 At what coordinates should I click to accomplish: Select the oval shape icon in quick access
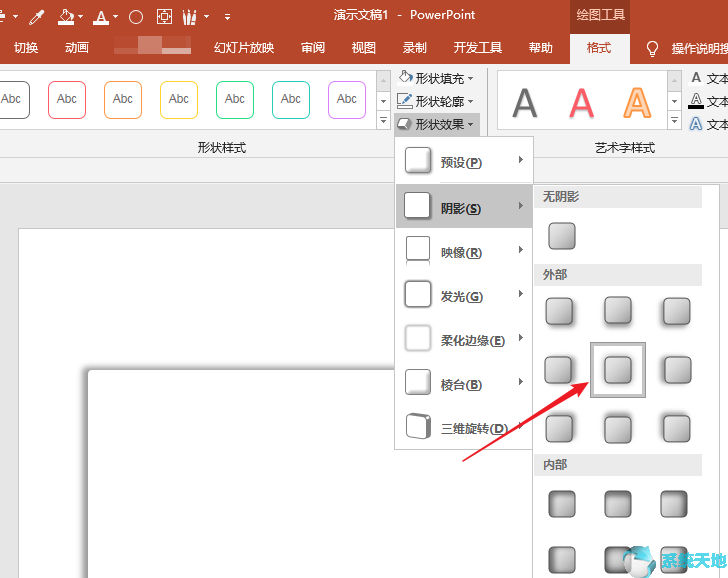tap(136, 17)
